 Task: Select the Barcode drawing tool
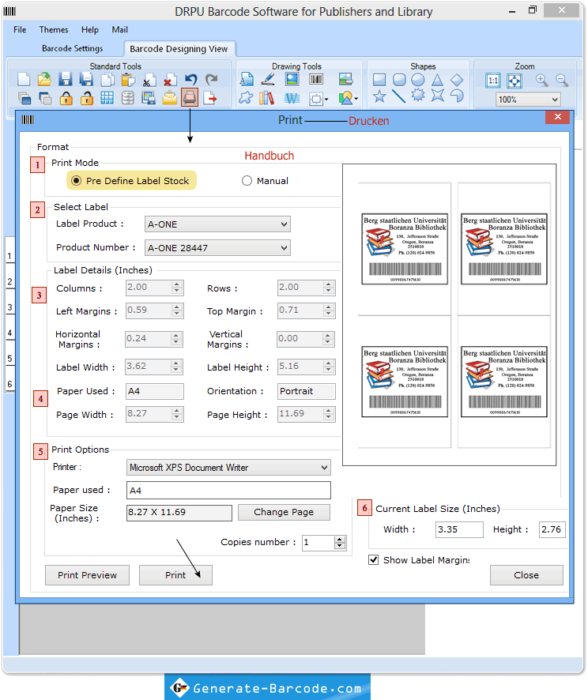[x=316, y=80]
